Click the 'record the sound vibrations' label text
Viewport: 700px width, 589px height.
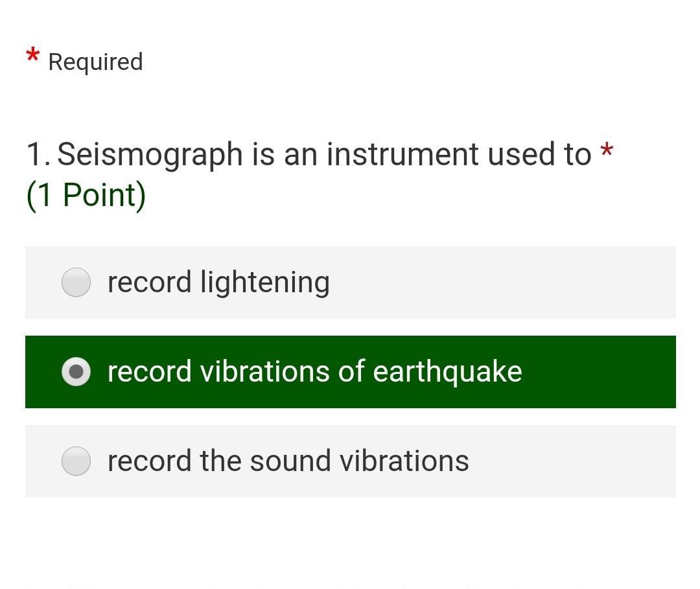click(x=288, y=461)
